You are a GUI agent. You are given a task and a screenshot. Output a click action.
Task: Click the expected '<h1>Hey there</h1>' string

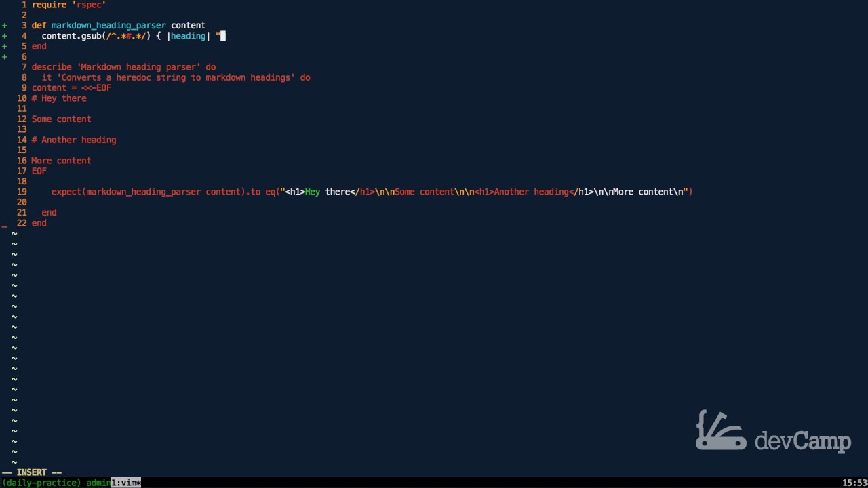pos(330,192)
